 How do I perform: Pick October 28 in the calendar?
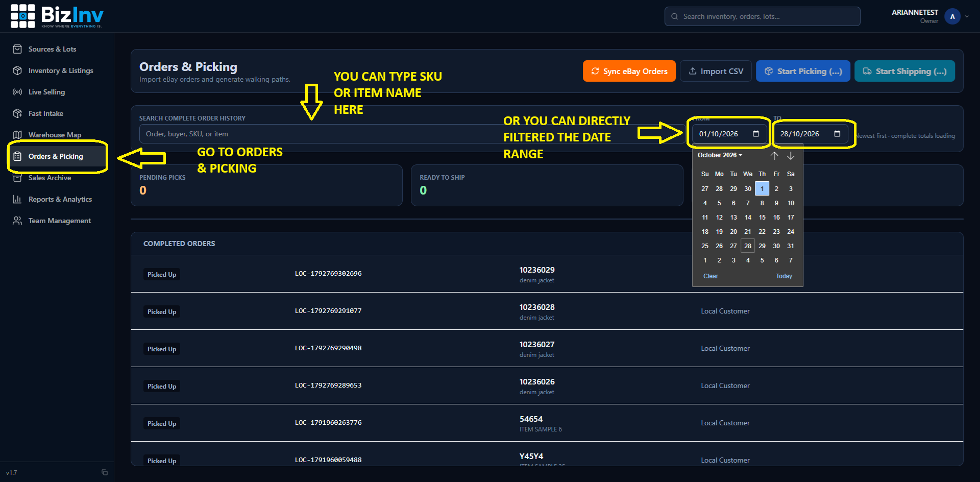tap(748, 246)
